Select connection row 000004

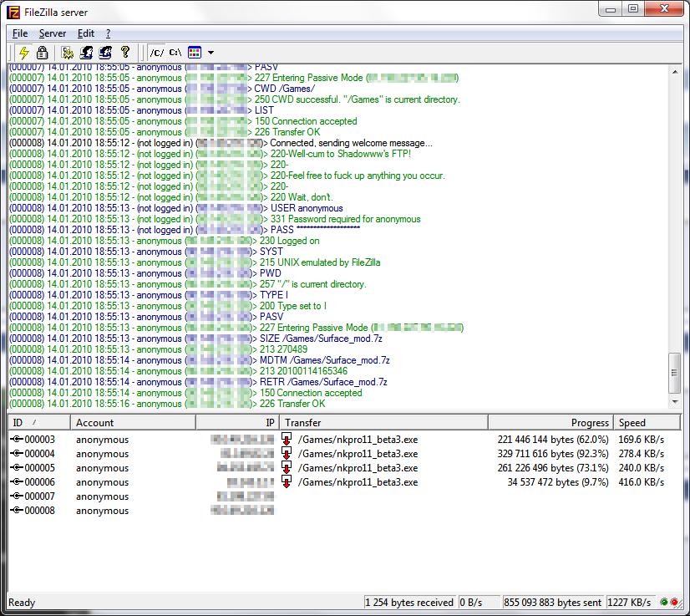[x=344, y=454]
